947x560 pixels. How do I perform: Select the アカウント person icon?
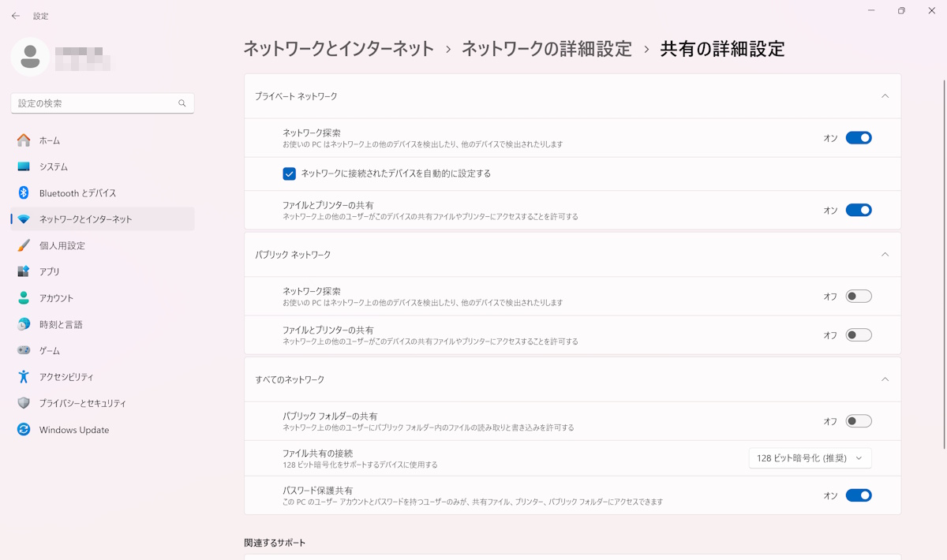coord(22,297)
